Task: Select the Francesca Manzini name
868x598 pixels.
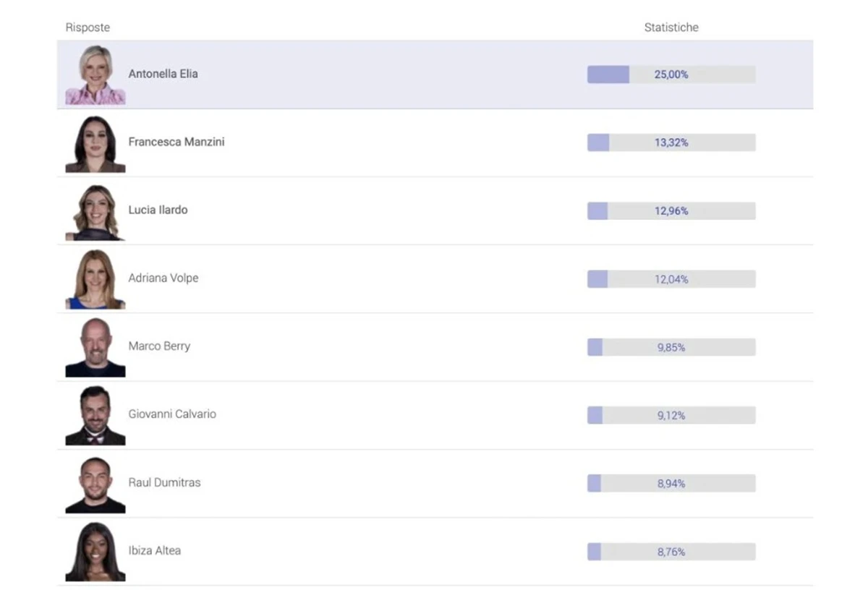Action: click(176, 142)
